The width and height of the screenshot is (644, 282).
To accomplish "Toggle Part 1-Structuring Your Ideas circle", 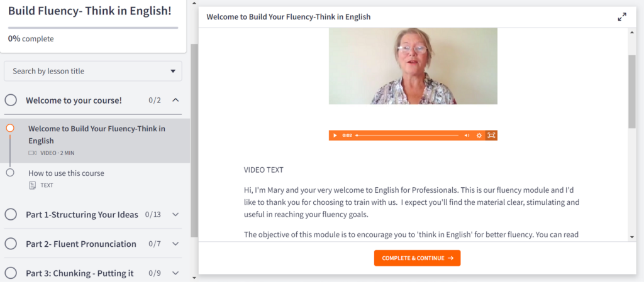I will (11, 214).
